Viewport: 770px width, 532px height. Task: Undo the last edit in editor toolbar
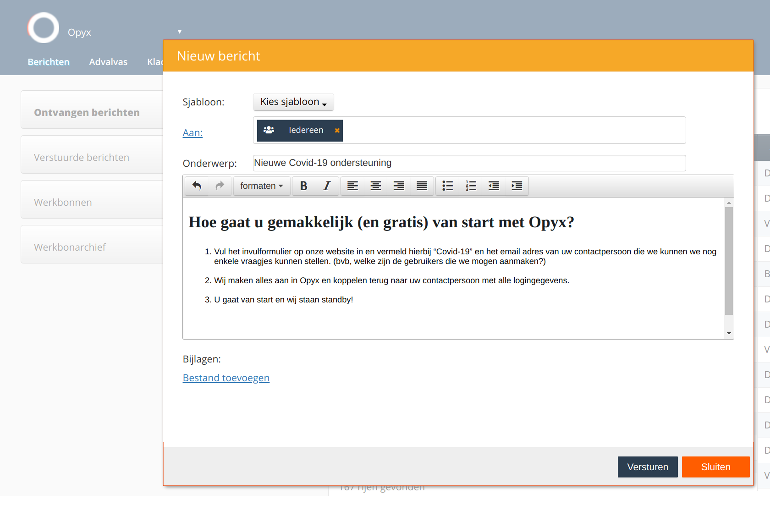tap(197, 186)
